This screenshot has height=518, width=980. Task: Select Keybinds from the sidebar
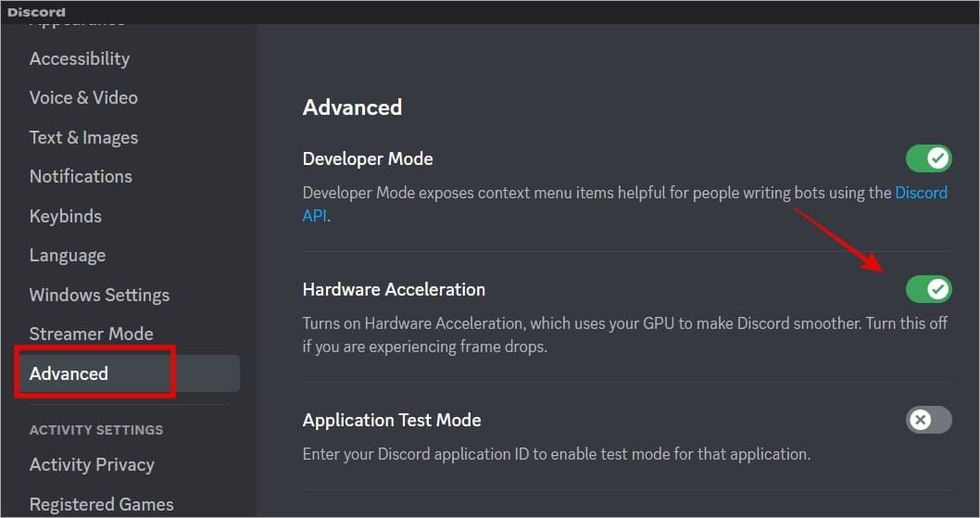[x=66, y=217]
